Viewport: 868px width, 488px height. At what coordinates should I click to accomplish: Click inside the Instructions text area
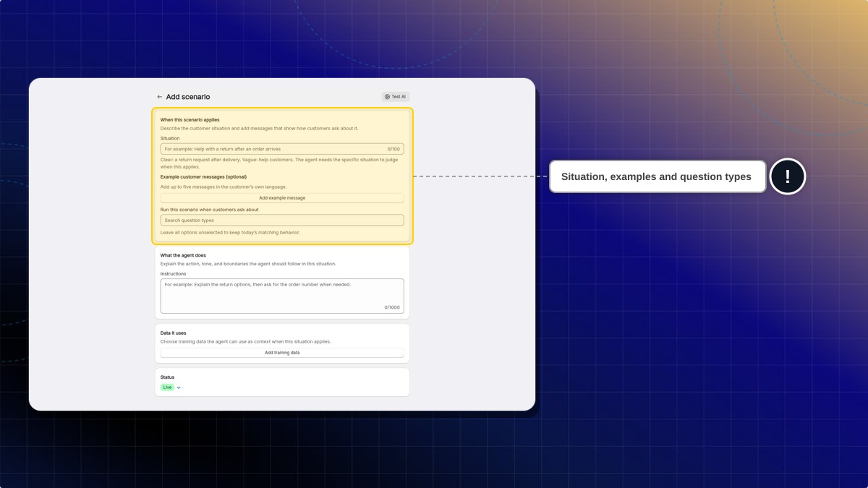click(x=282, y=296)
